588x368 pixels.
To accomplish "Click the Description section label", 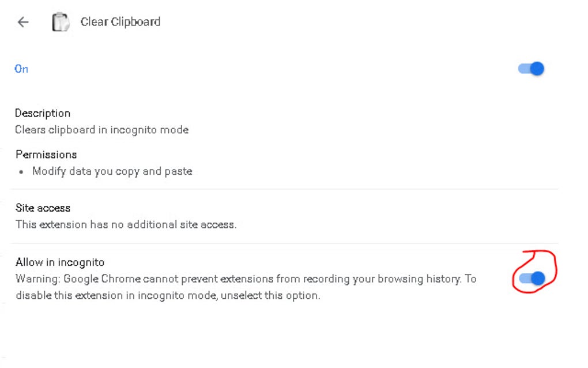I will (x=43, y=113).
